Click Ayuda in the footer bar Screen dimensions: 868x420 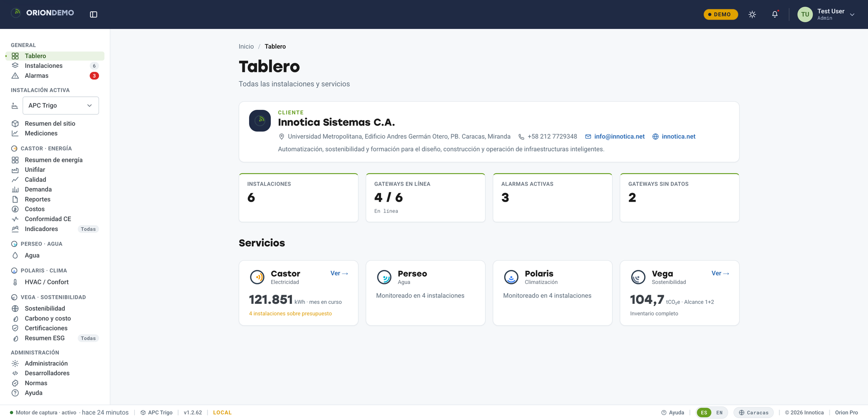[x=673, y=413]
